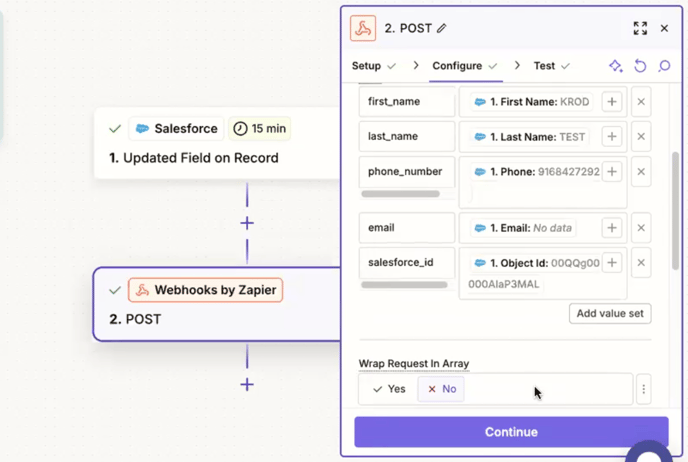Click the Continue button
688x462 pixels.
click(x=511, y=432)
